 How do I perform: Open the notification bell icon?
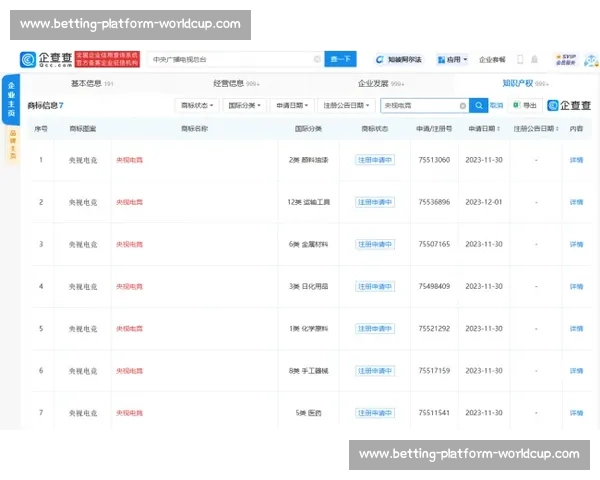click(535, 59)
